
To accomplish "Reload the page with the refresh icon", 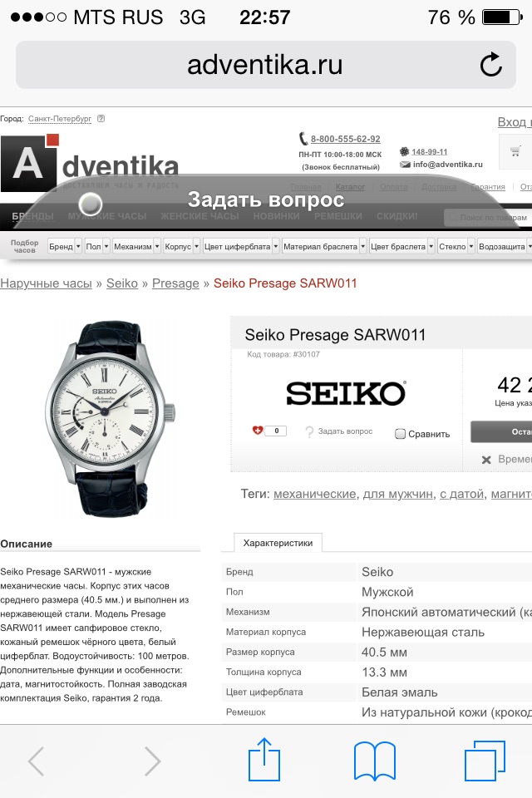I will tap(490, 65).
